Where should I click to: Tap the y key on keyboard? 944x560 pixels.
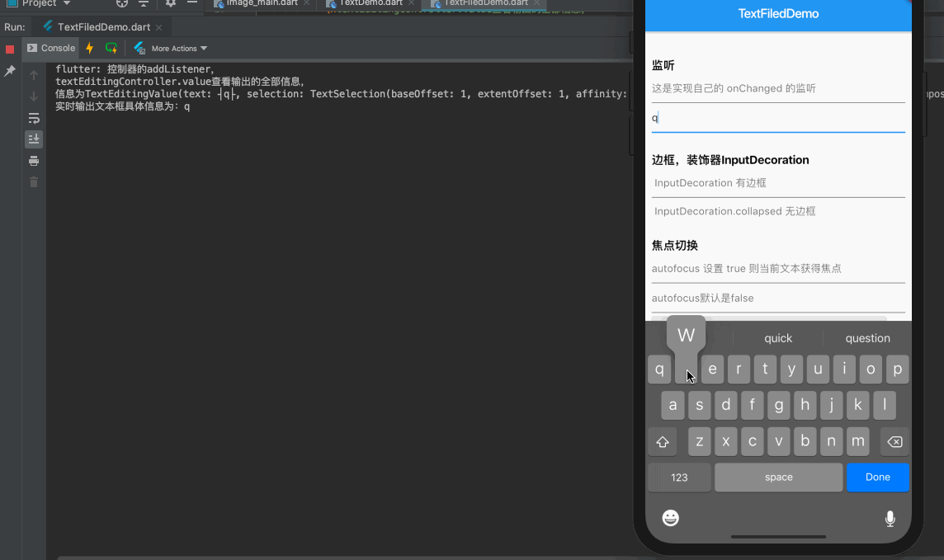coord(791,369)
